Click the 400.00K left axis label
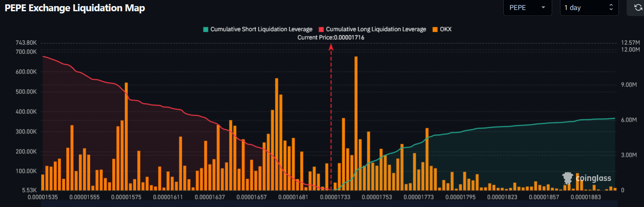 pyautogui.click(x=26, y=112)
